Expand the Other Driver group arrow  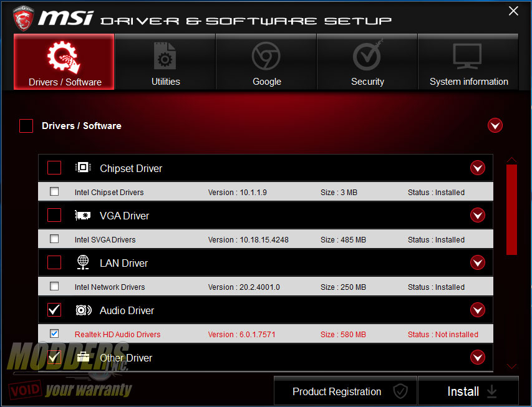click(478, 357)
